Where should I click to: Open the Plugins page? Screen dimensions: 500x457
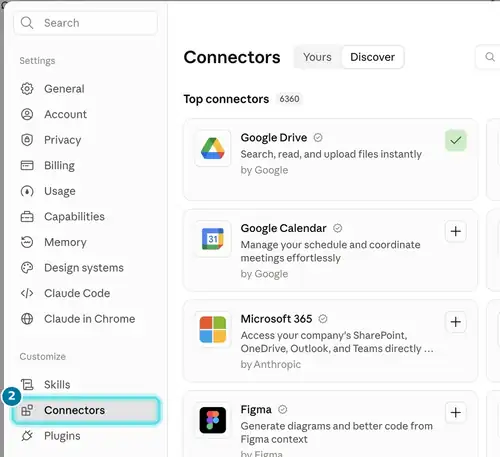point(86,436)
